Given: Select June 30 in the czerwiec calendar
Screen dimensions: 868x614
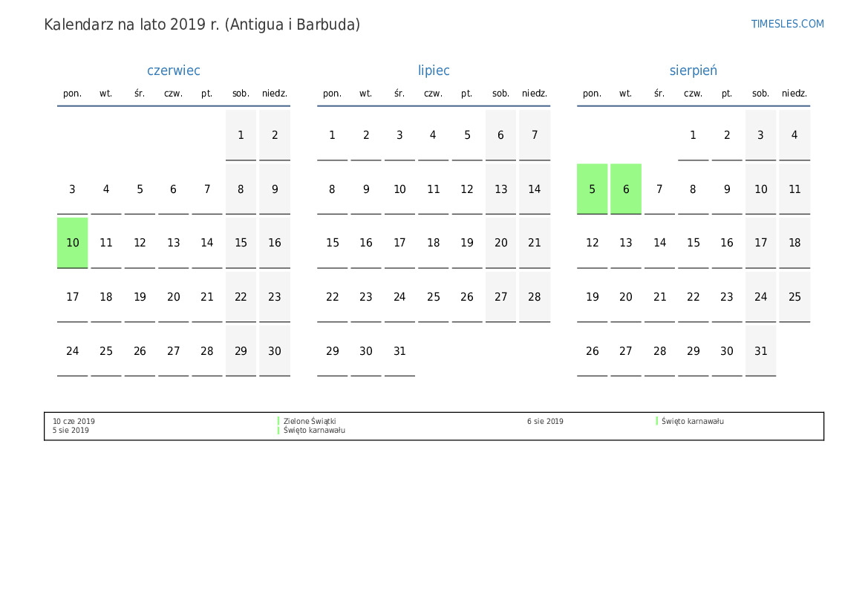Looking at the screenshot, I should click(275, 351).
